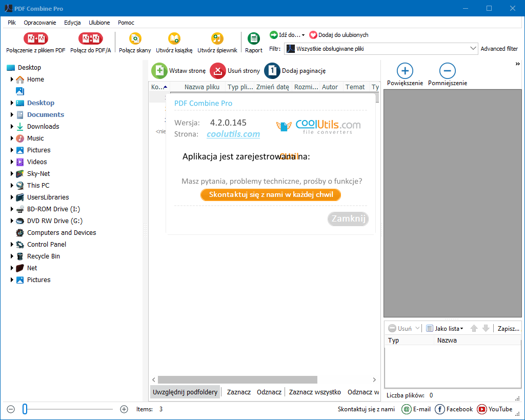Click the horizontal scrollbar thumb of file list
525x420 pixels.
237,379
